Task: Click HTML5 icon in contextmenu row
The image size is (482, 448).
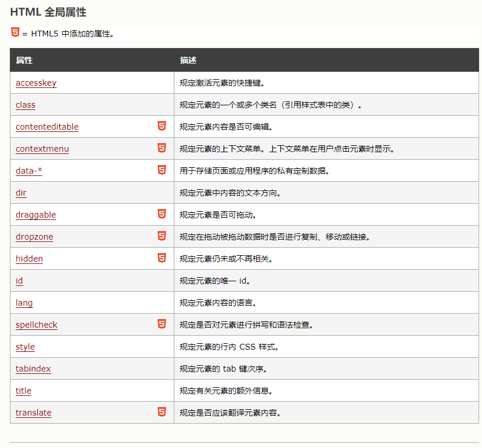Action: tap(162, 148)
